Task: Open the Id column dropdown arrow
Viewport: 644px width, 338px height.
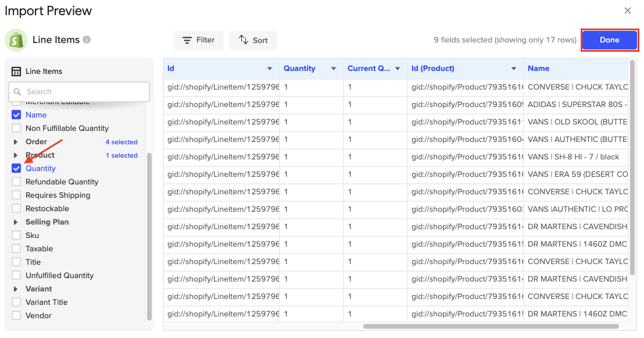Action: (270, 69)
